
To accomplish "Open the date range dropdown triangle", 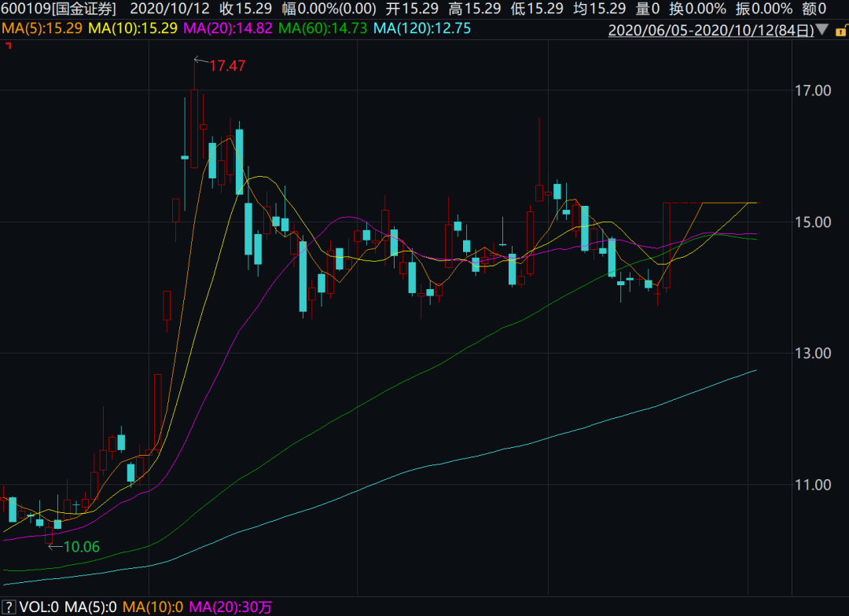I will coord(822,30).
